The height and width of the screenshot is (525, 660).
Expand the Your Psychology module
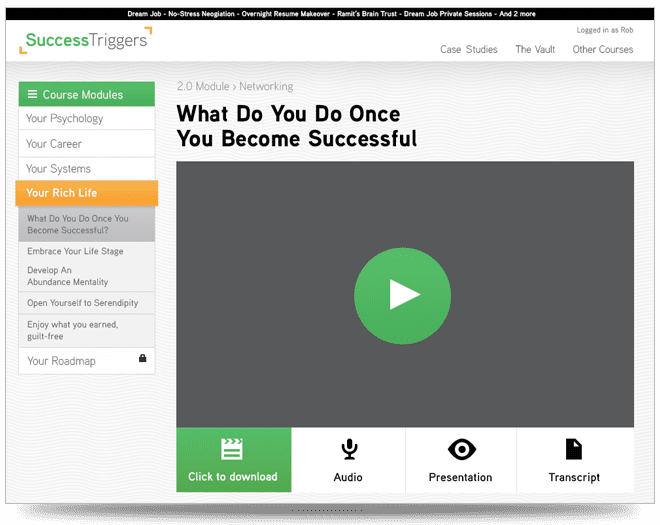[87, 118]
